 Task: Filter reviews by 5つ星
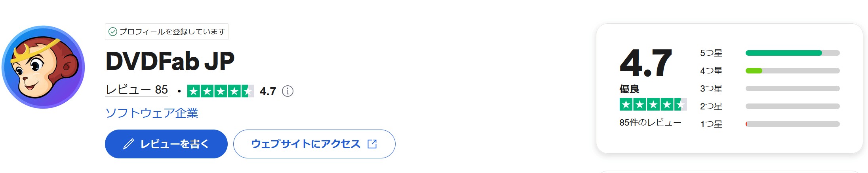click(x=770, y=53)
